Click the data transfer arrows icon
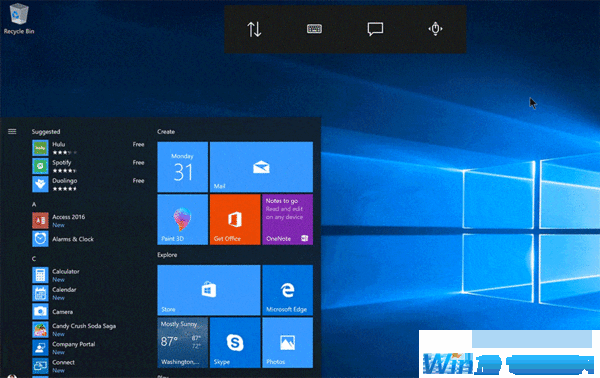This screenshot has height=378, width=600. 254,29
